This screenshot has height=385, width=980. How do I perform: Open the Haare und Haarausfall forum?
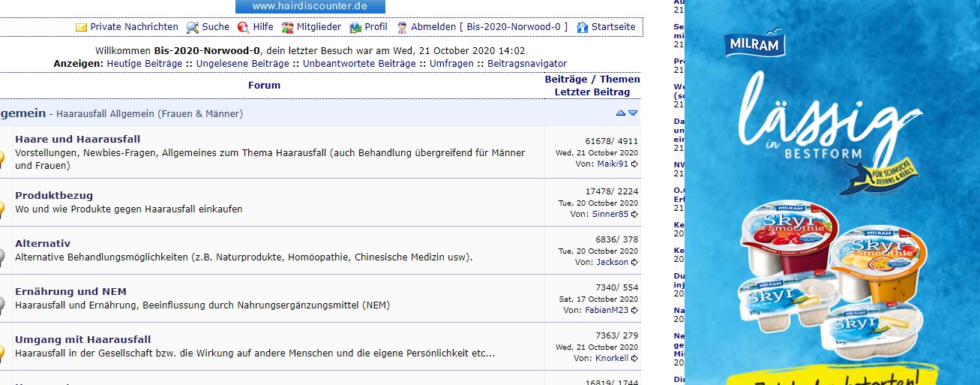click(77, 139)
